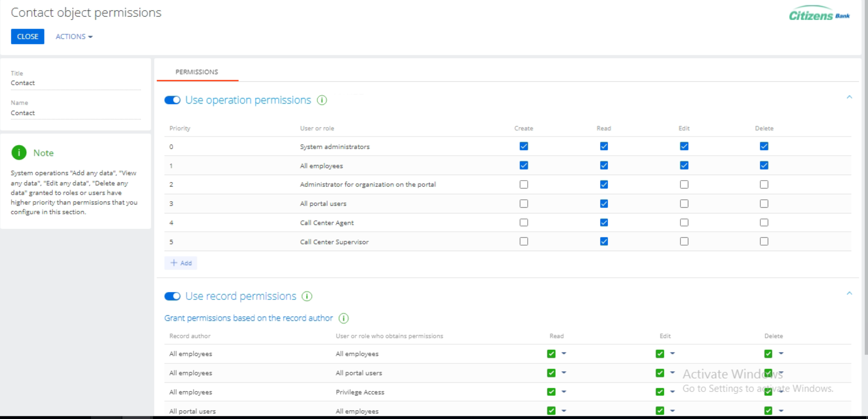Check Delete for Call Center Supervisor
This screenshot has height=419, width=868.
(x=764, y=241)
